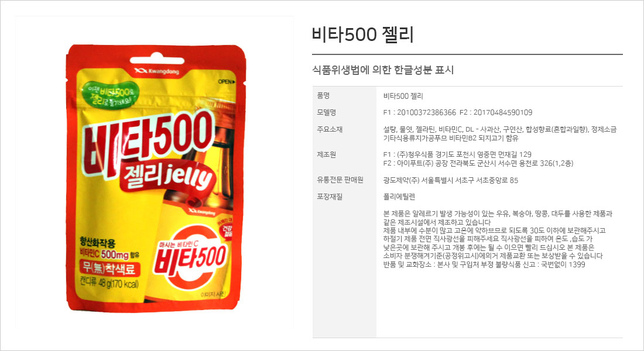Image resolution: width=644 pixels, height=351 pixels.
Task: Select the 모델명 row label
Action: coord(327,112)
